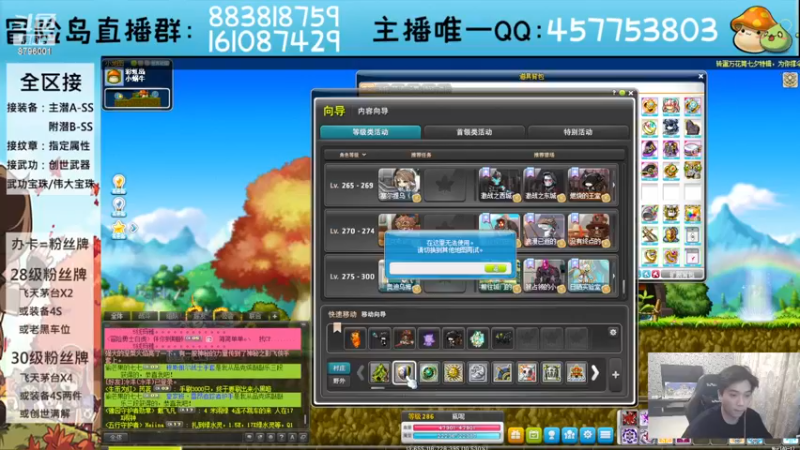Open the 首领类活动 tab
800x450 pixels.
pos(474,132)
